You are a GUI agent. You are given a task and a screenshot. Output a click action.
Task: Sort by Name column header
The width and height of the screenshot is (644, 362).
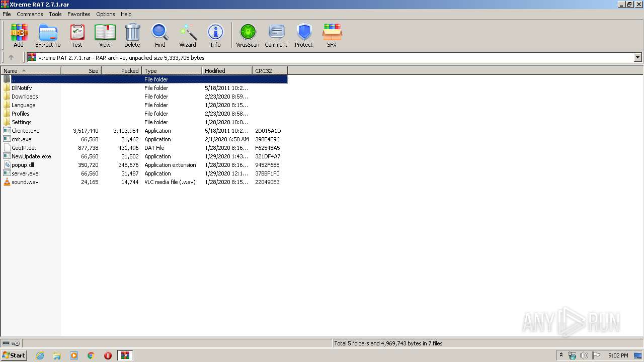31,71
